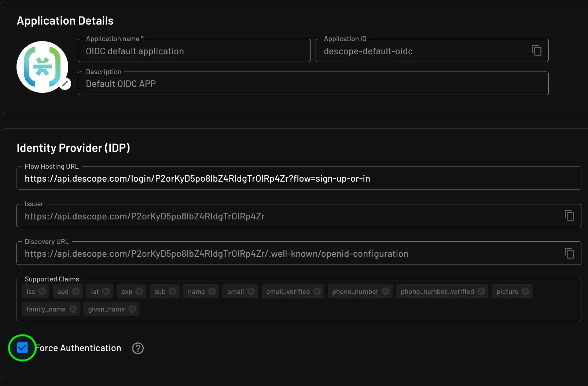Copy the Application ID value
Image resolution: width=588 pixels, height=386 pixels.
(x=536, y=51)
